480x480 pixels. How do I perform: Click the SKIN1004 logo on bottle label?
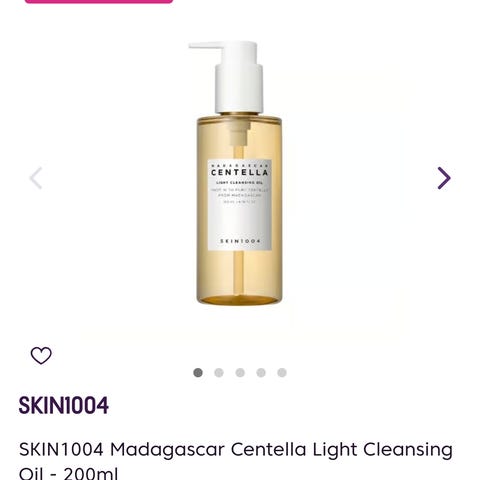[x=240, y=241]
